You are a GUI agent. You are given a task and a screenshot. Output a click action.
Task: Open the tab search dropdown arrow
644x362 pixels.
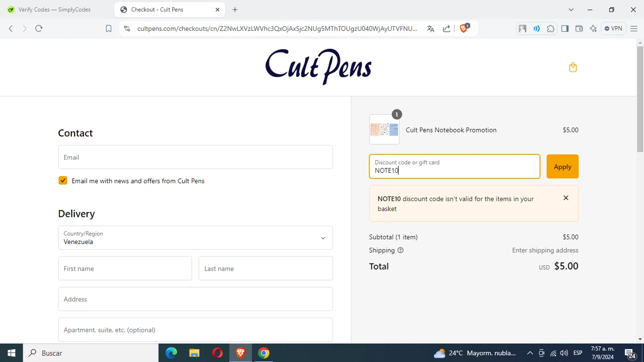click(x=571, y=9)
